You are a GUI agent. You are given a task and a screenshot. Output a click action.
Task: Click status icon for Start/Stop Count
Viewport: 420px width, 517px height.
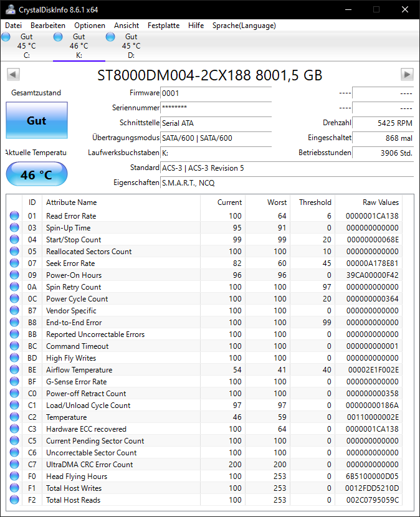point(14,239)
